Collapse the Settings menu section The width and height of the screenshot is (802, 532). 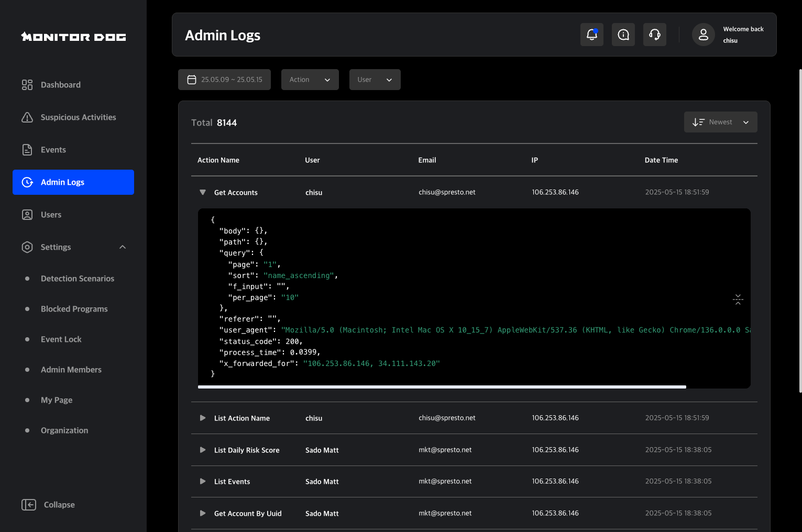[x=123, y=247]
